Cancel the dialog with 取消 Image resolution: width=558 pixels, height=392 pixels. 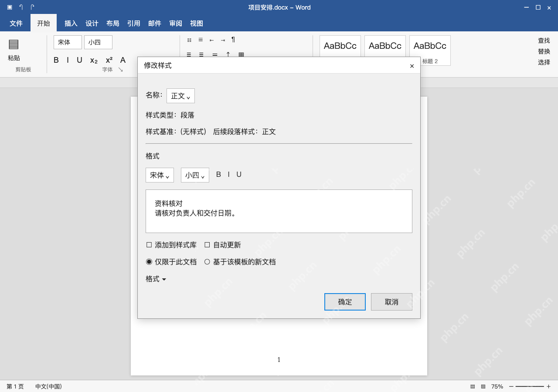pos(391,302)
